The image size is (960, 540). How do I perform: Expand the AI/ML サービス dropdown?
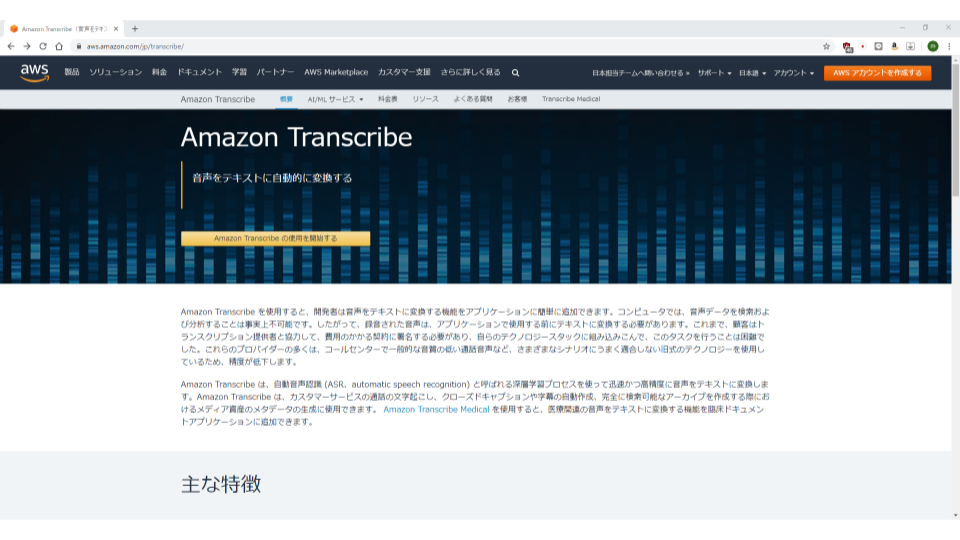click(x=335, y=99)
